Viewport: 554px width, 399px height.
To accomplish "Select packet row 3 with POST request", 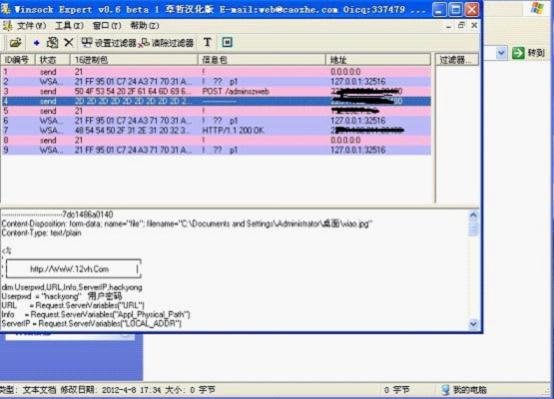I will point(216,91).
